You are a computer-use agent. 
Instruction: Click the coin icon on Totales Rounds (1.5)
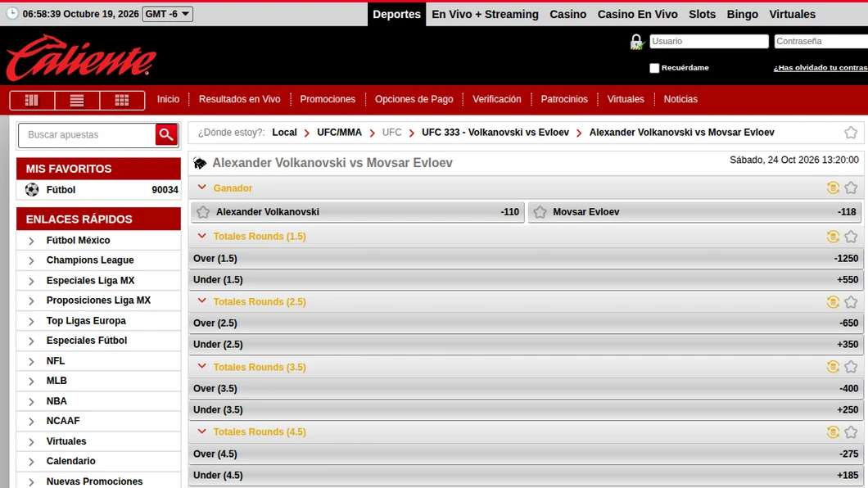(833, 237)
